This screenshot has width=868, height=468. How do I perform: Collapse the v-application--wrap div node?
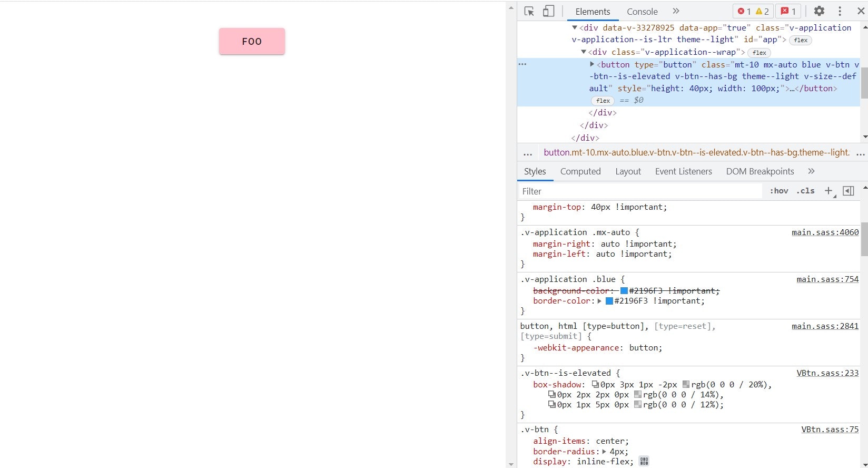point(583,52)
